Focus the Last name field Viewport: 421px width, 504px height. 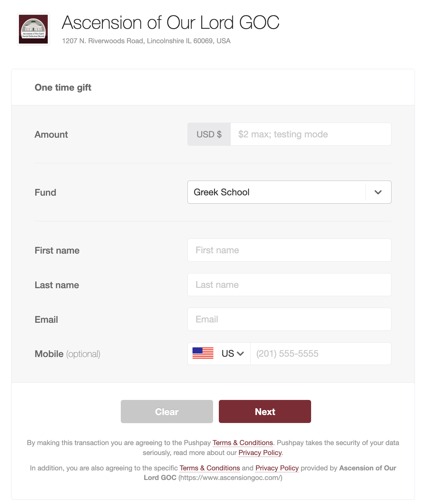tap(289, 285)
